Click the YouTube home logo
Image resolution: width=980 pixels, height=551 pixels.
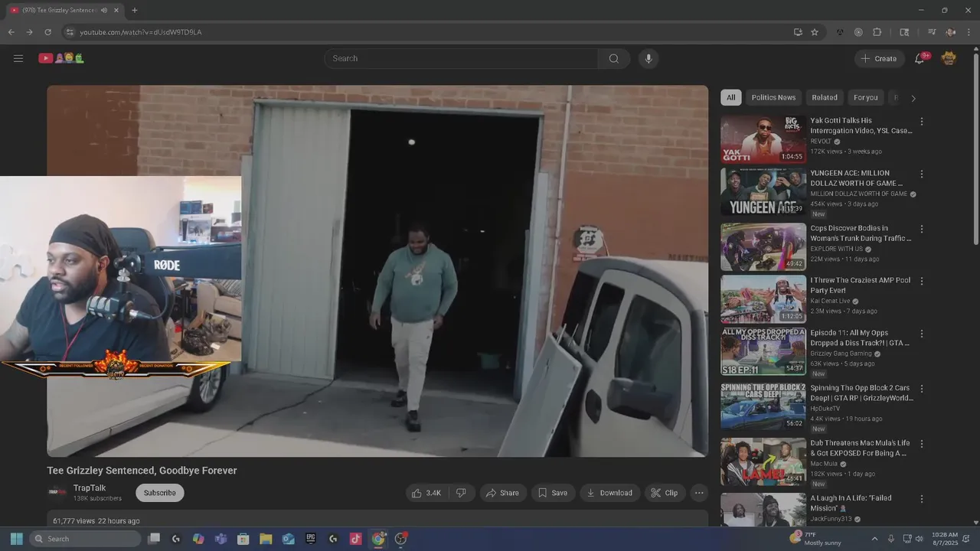pyautogui.click(x=61, y=58)
